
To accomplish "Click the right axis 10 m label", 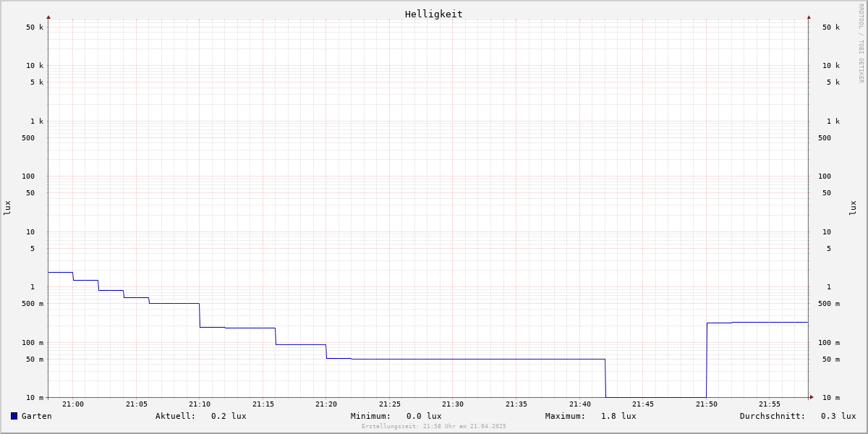I will (831, 398).
